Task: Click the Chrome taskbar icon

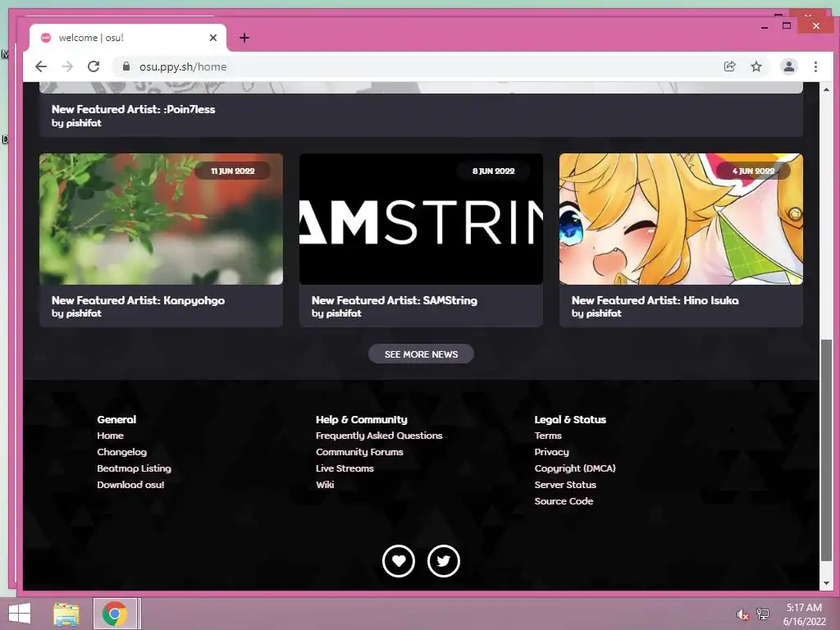Action: [115, 614]
